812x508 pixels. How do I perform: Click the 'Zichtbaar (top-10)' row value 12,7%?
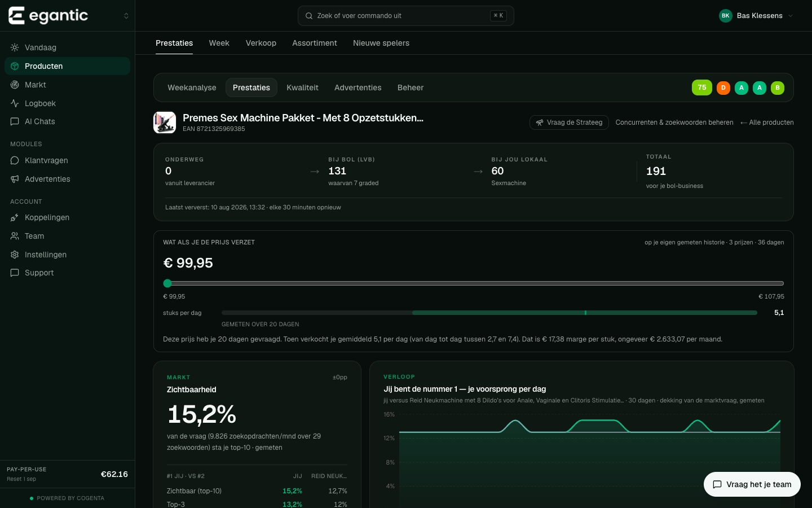pos(338,491)
